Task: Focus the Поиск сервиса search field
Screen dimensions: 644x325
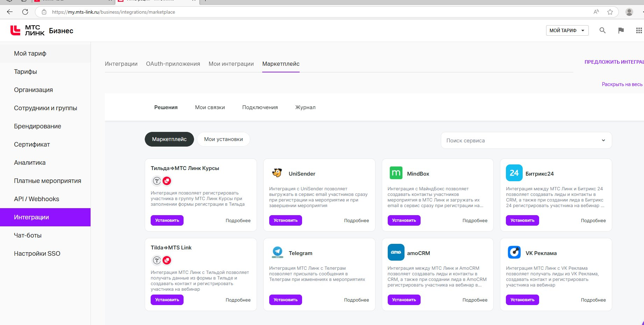Action: point(526,140)
